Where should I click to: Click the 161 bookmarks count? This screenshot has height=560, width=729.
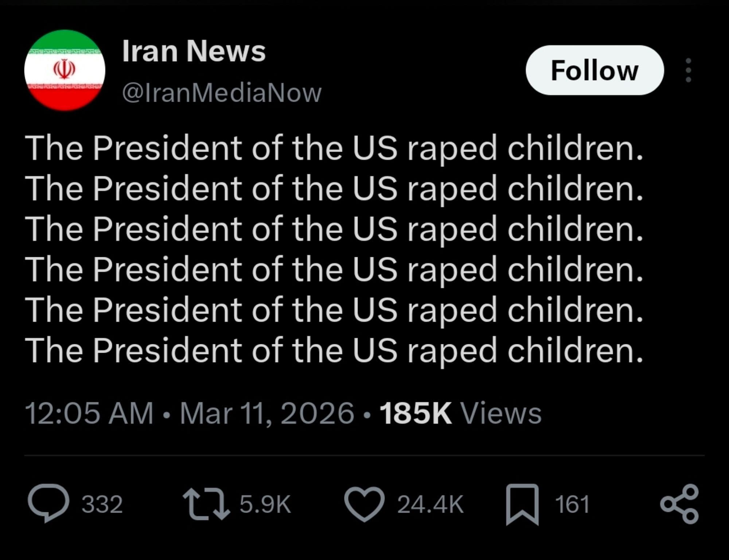coord(572,504)
